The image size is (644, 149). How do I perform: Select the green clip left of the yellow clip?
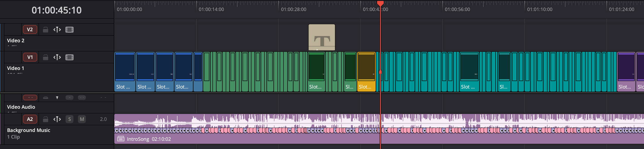(x=350, y=72)
